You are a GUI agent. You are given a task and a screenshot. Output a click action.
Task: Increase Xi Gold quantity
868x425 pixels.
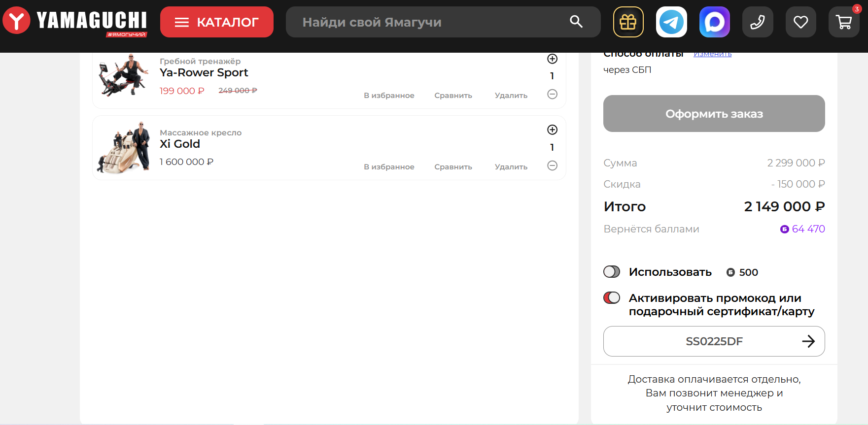(553, 130)
